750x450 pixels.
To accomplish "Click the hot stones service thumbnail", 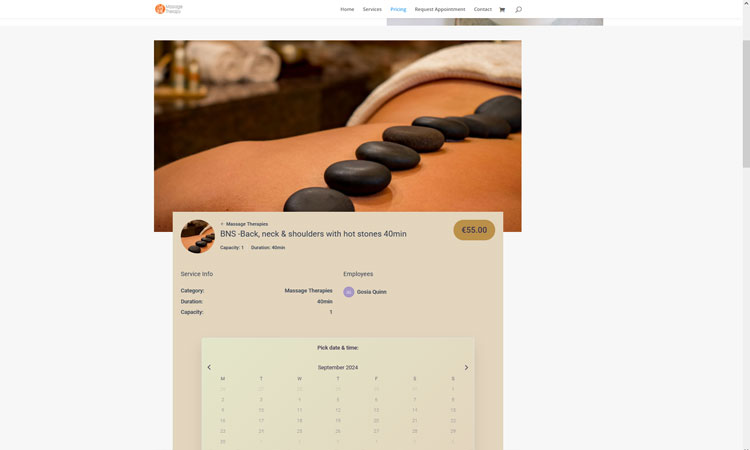I will pos(198,236).
